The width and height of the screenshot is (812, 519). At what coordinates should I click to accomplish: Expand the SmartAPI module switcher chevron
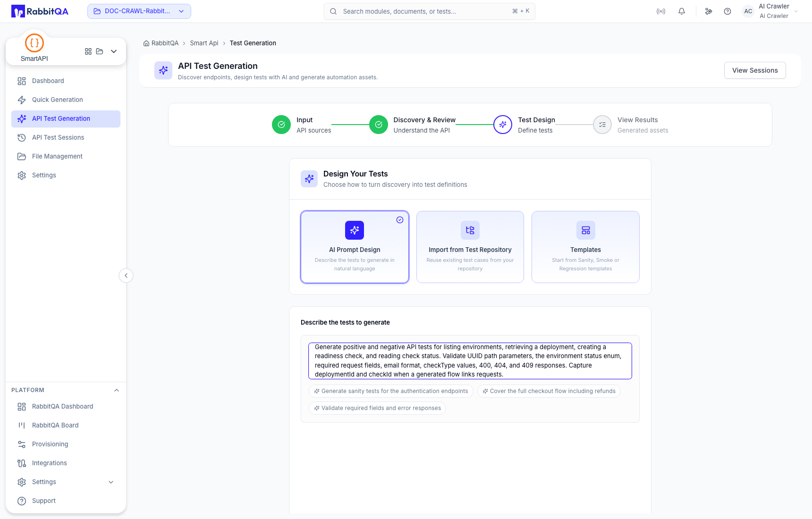pos(114,51)
